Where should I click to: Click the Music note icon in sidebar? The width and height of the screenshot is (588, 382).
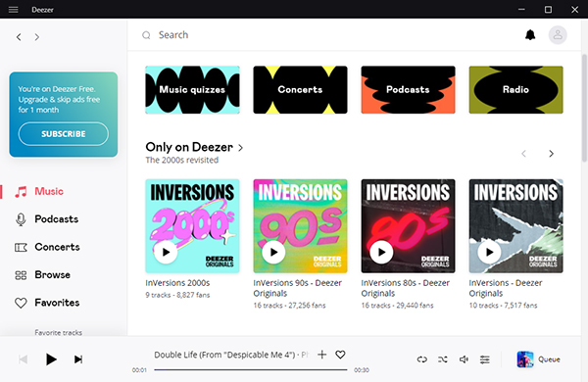click(21, 192)
